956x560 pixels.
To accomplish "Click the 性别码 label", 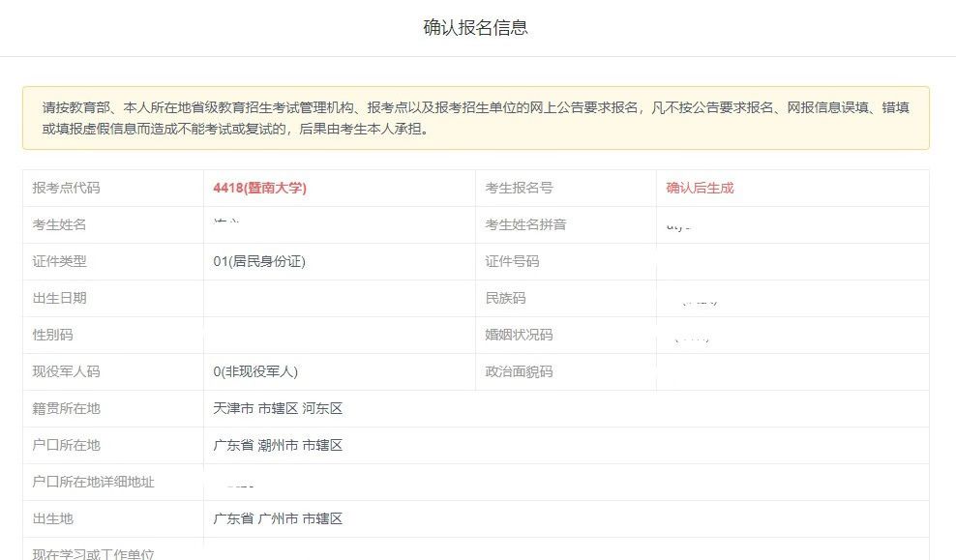I will coord(52,335).
